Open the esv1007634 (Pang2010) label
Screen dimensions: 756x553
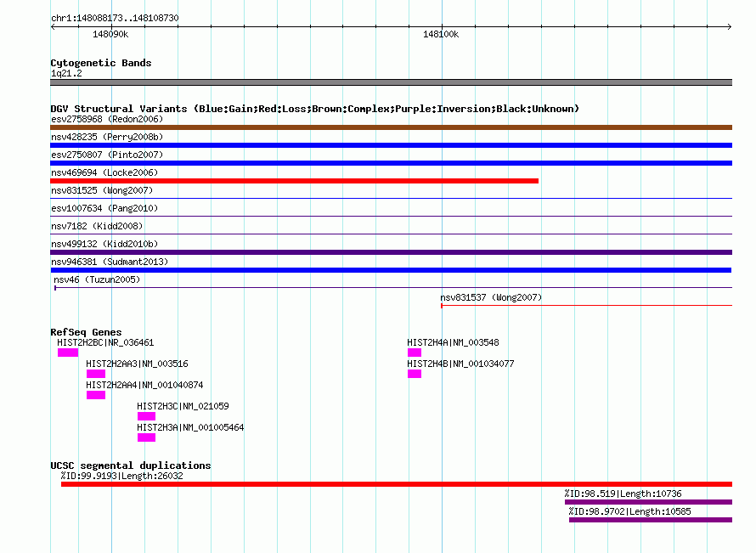point(104,208)
